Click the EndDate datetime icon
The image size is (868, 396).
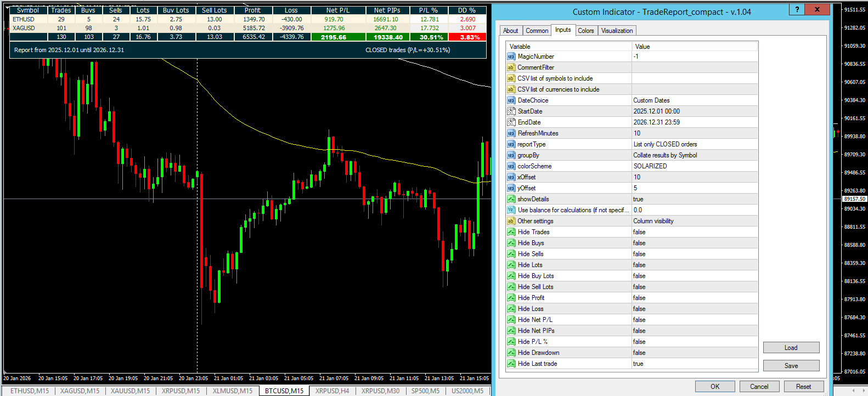coord(511,122)
